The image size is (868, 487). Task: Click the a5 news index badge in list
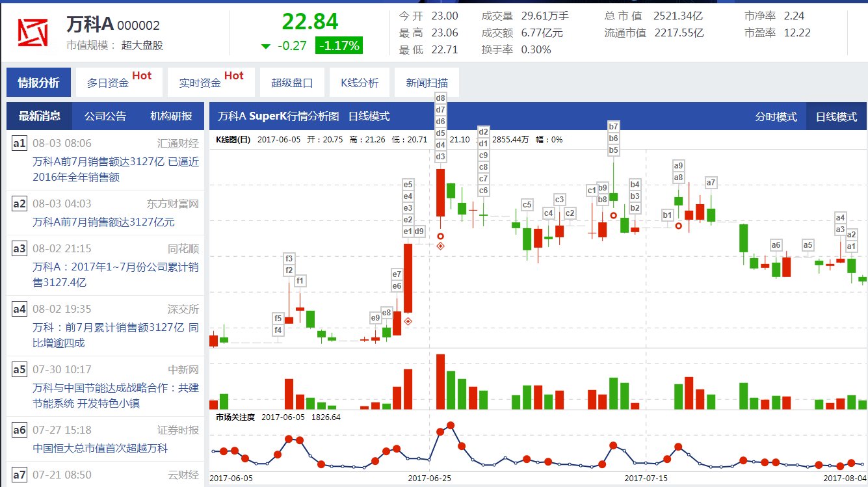pos(20,369)
